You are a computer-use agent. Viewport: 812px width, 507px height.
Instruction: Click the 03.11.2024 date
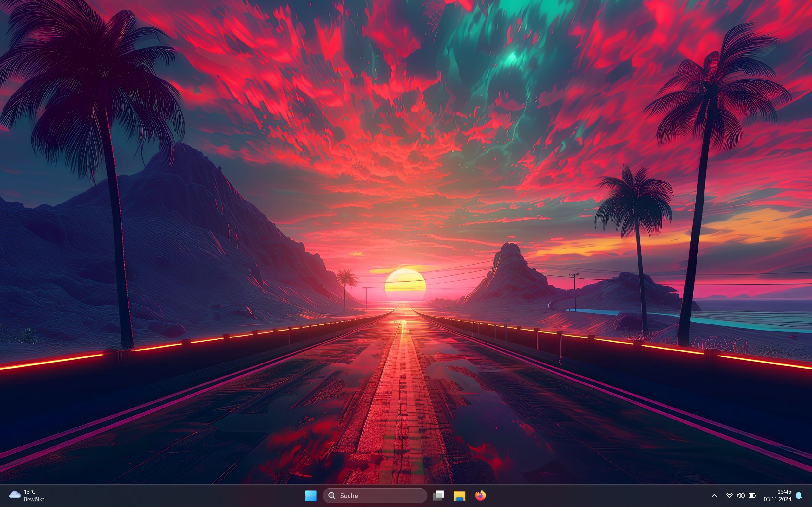point(777,499)
